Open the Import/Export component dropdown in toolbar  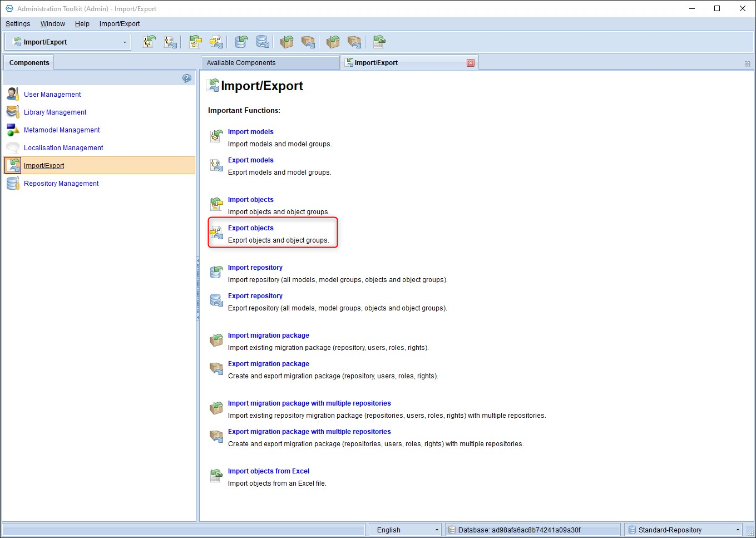click(68, 42)
